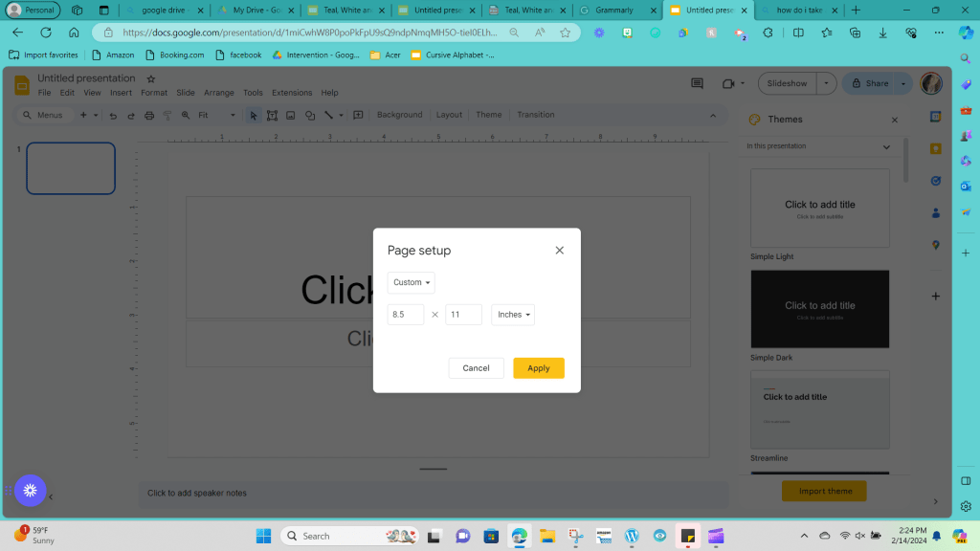Choose the Simple Dark theme thumbnail
Viewport: 980px width, 551px height.
[x=819, y=309]
